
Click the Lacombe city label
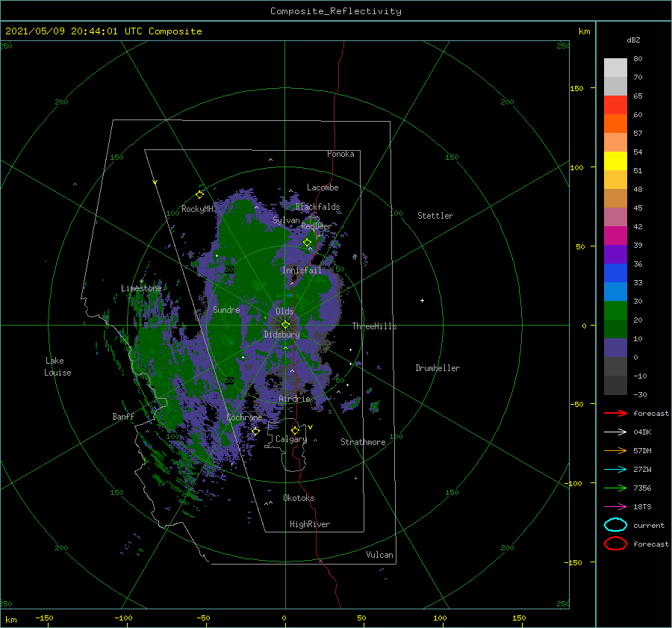[323, 187]
